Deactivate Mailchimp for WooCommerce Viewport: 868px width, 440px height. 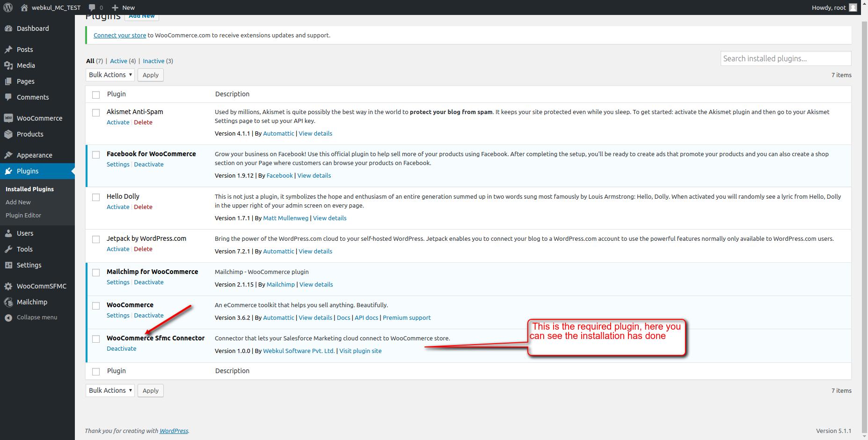(x=149, y=282)
